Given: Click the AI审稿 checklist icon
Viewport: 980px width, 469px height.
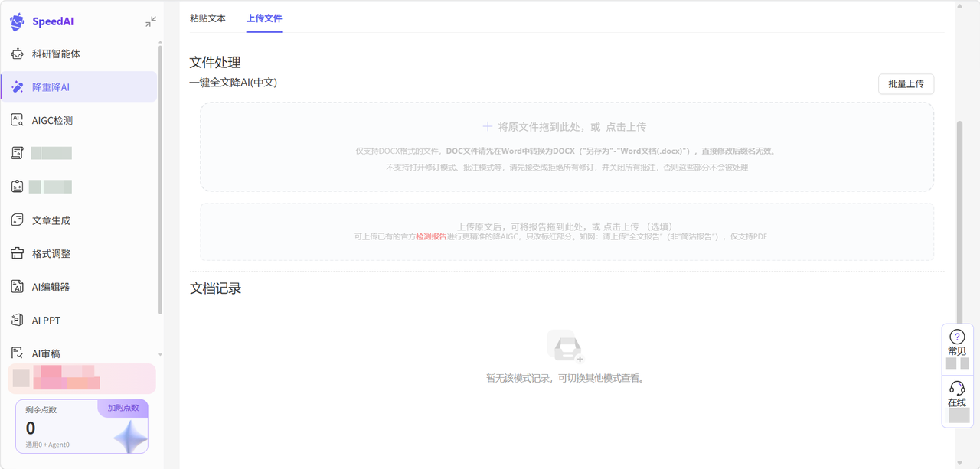Looking at the screenshot, I should pyautogui.click(x=17, y=353).
